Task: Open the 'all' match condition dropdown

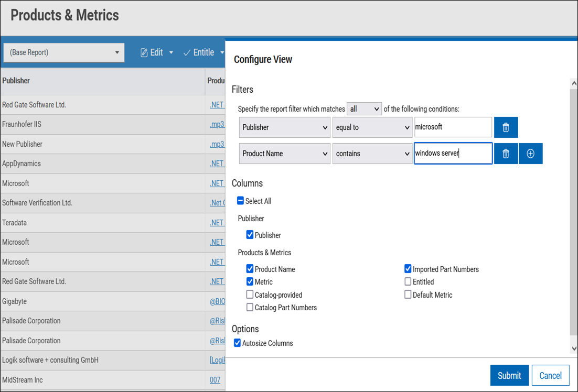Action: pyautogui.click(x=364, y=109)
